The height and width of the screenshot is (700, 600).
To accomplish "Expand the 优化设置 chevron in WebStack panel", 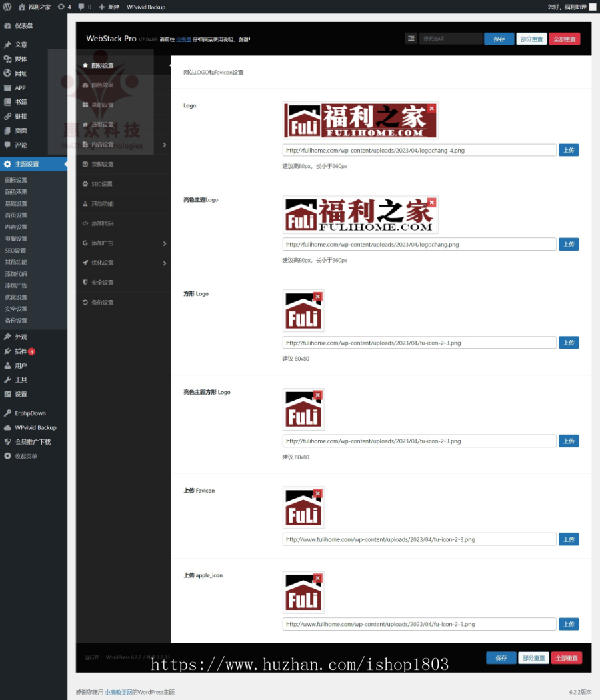I will [x=164, y=263].
